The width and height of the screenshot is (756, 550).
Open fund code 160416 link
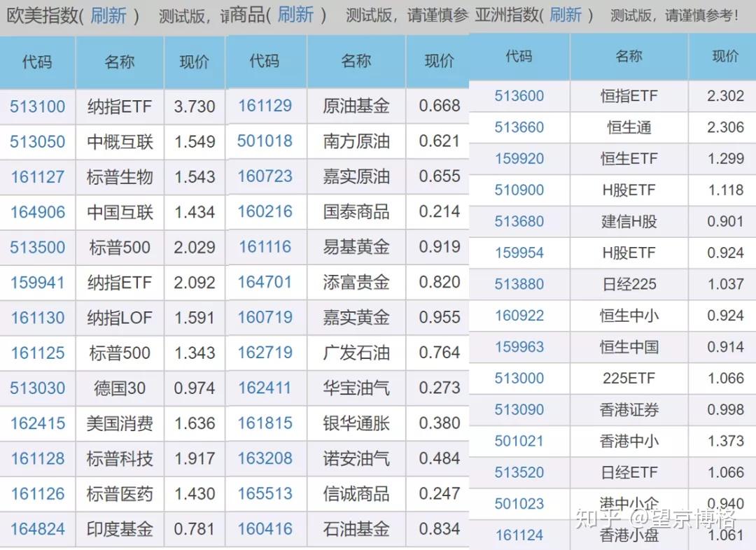point(265,529)
